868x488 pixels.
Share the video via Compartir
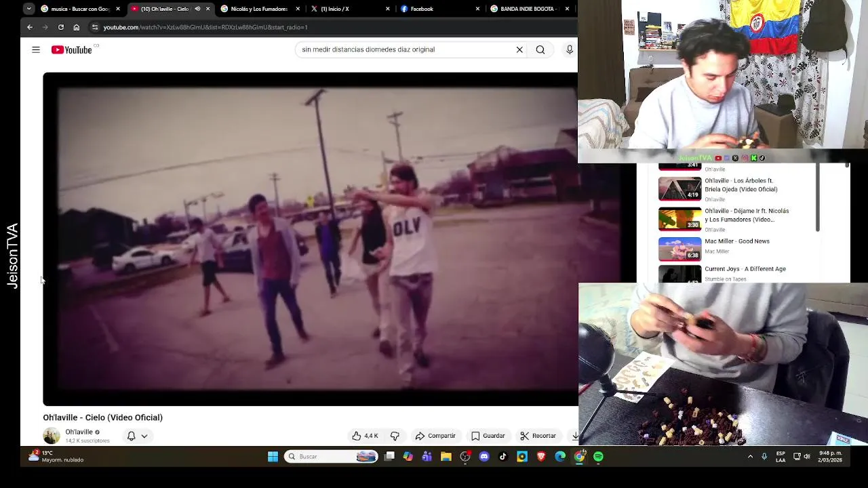coord(435,436)
